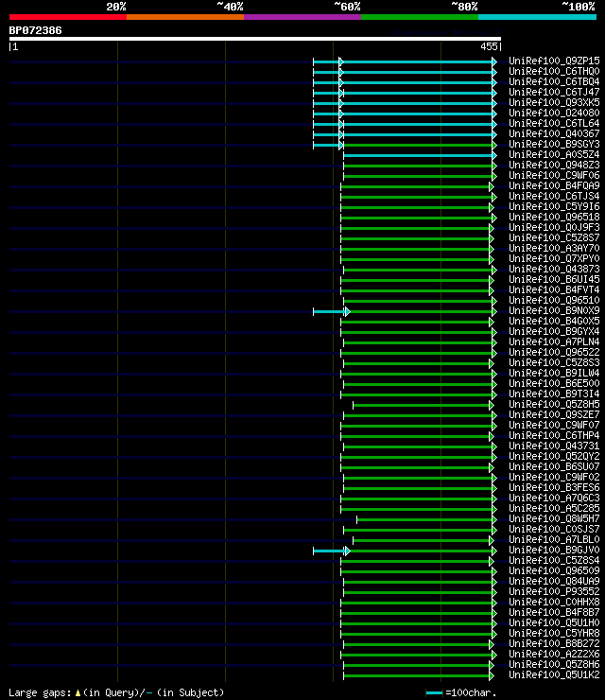Click the purple ~60% identity legend segment

pos(302,17)
